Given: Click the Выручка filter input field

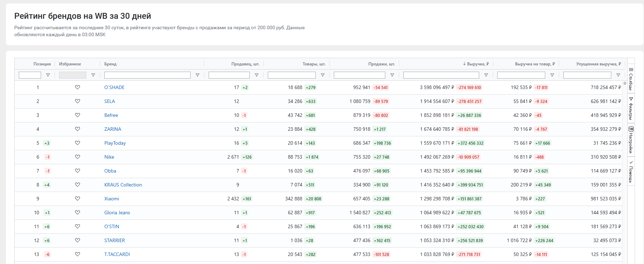Looking at the screenshot, I should 441,75.
